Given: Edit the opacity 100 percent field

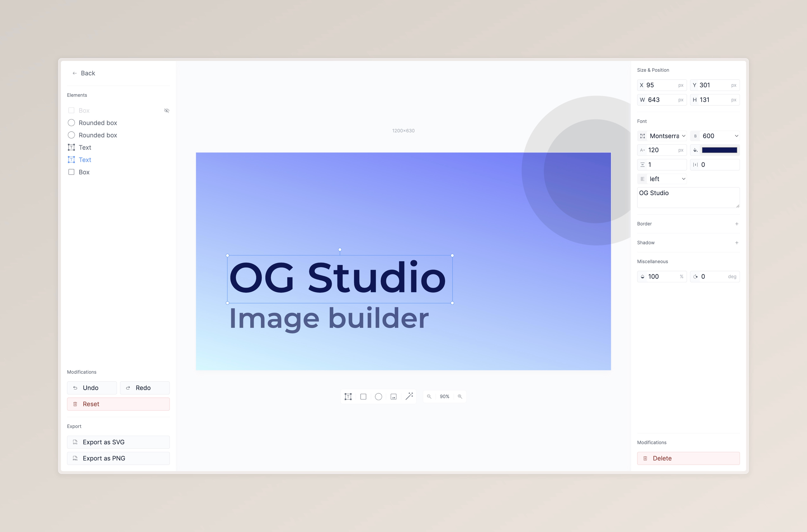Looking at the screenshot, I should [662, 276].
